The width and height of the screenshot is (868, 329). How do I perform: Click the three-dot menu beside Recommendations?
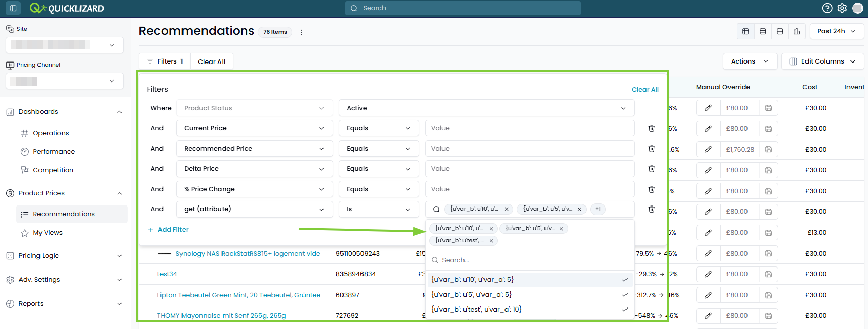[x=301, y=32]
